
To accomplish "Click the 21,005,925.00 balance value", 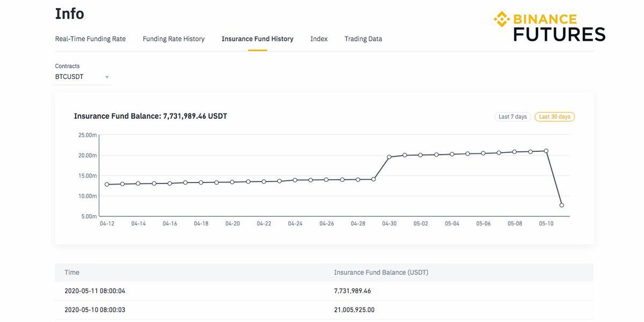I will point(354,310).
